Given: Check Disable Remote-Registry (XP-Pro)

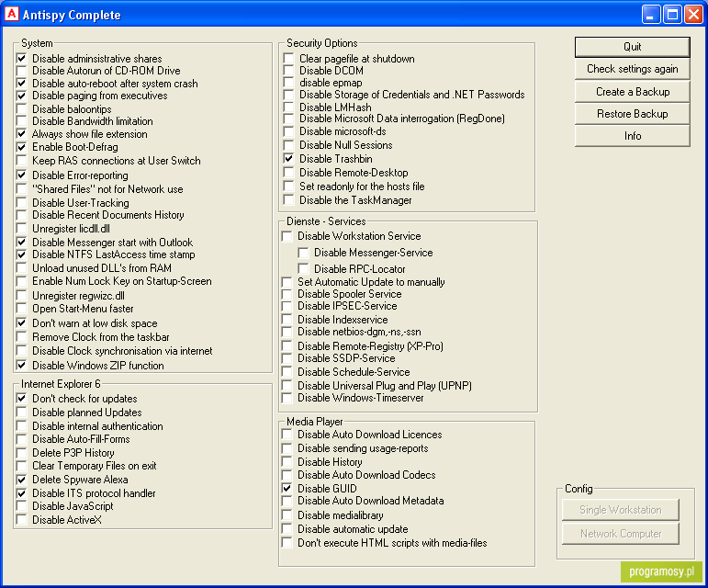Looking at the screenshot, I should (287, 346).
